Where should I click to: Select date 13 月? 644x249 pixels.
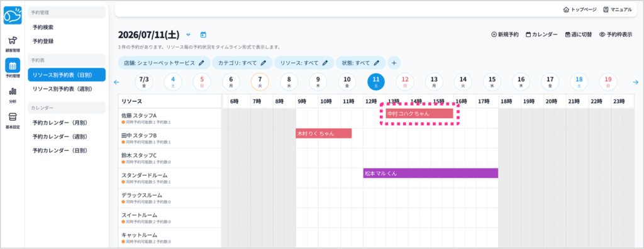(x=434, y=82)
